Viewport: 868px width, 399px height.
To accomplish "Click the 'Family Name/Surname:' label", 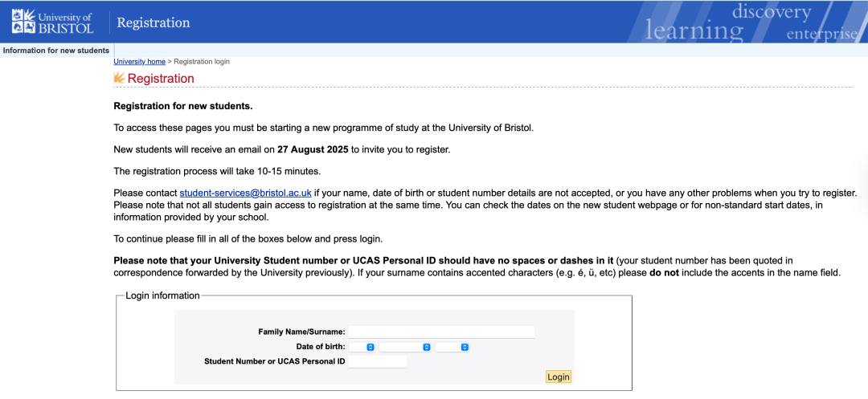I will 301,332.
